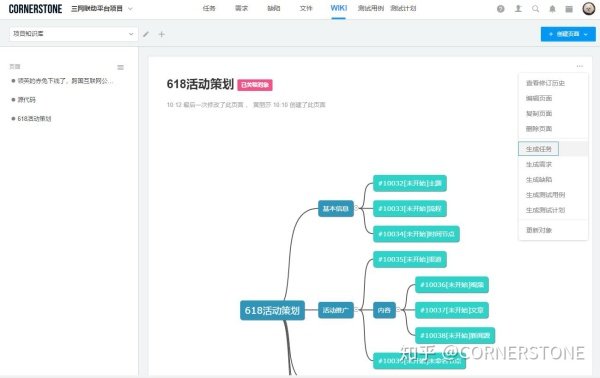
Task: Open the 项目知识库 selector dropdown
Action: pyautogui.click(x=73, y=34)
